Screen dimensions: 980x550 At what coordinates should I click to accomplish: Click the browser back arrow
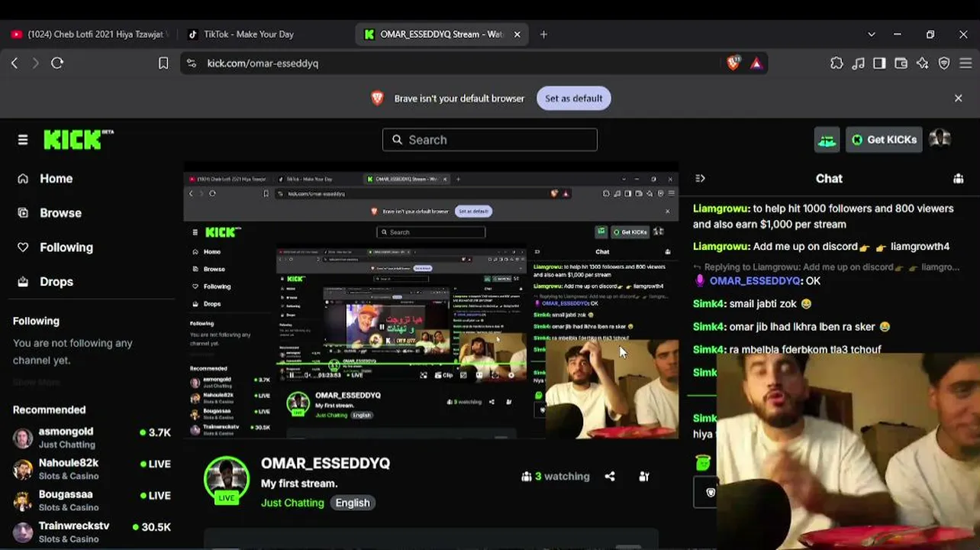(x=15, y=63)
